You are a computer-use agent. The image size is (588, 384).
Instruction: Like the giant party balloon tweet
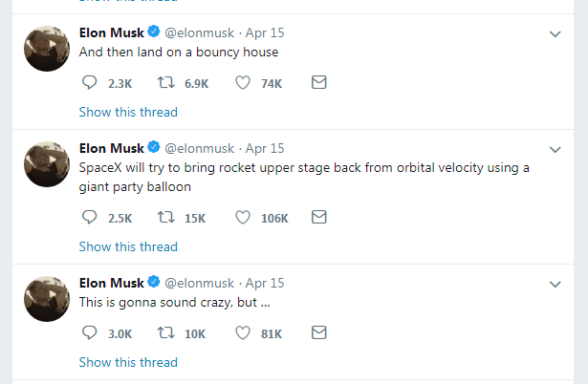[243, 218]
